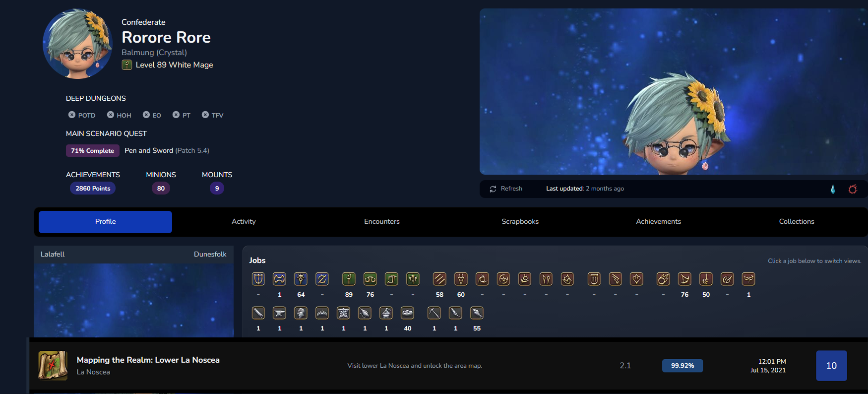
Task: Go to the Encounters tab
Action: pos(382,222)
